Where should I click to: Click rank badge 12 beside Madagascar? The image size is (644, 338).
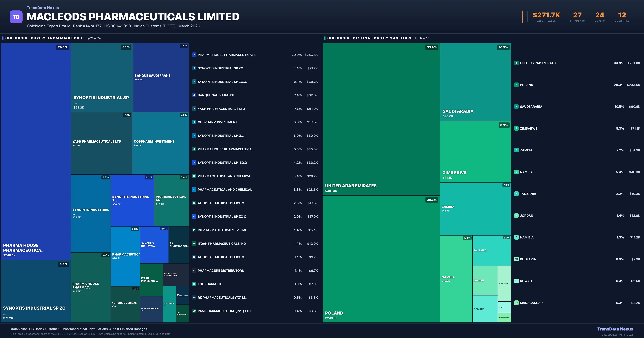tap(516, 303)
